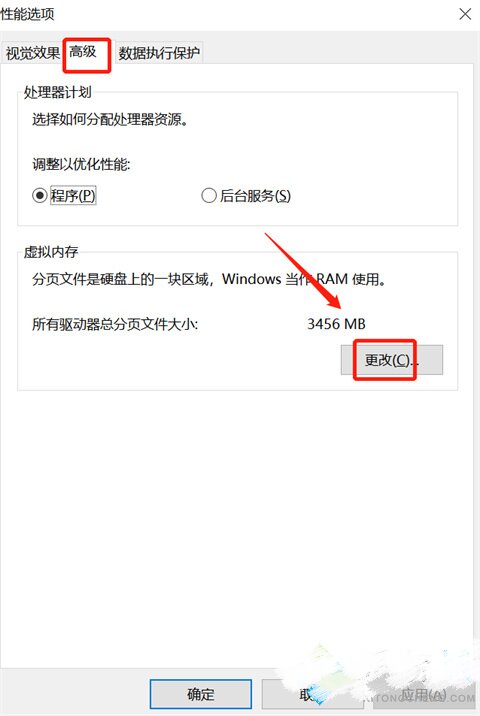Viewport: 480px width, 716px height.
Task: Click the red arrow annotation
Action: (303, 271)
